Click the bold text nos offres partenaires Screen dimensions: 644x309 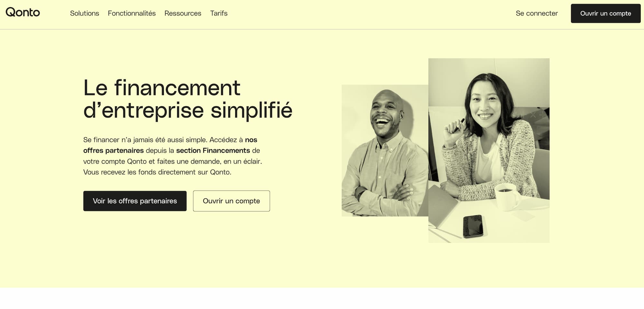[170, 145]
